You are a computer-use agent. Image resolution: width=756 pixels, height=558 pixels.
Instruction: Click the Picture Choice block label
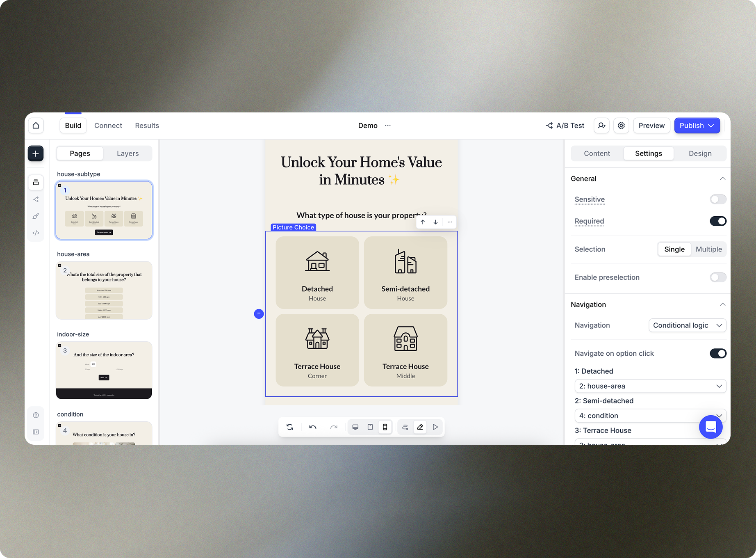point(294,227)
